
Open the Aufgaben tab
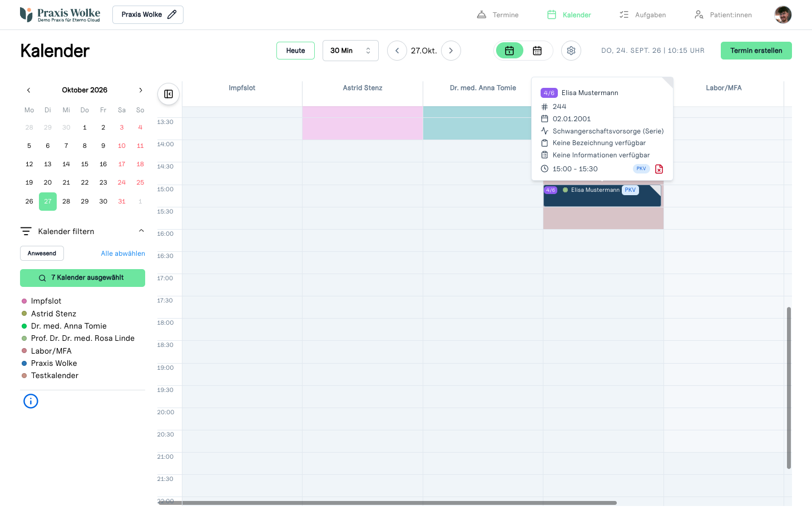642,15
